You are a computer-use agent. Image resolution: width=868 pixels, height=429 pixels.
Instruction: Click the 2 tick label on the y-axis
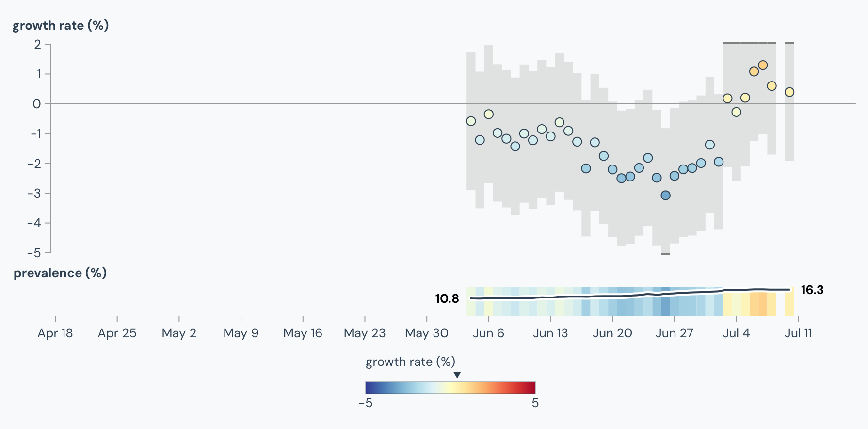[38, 44]
